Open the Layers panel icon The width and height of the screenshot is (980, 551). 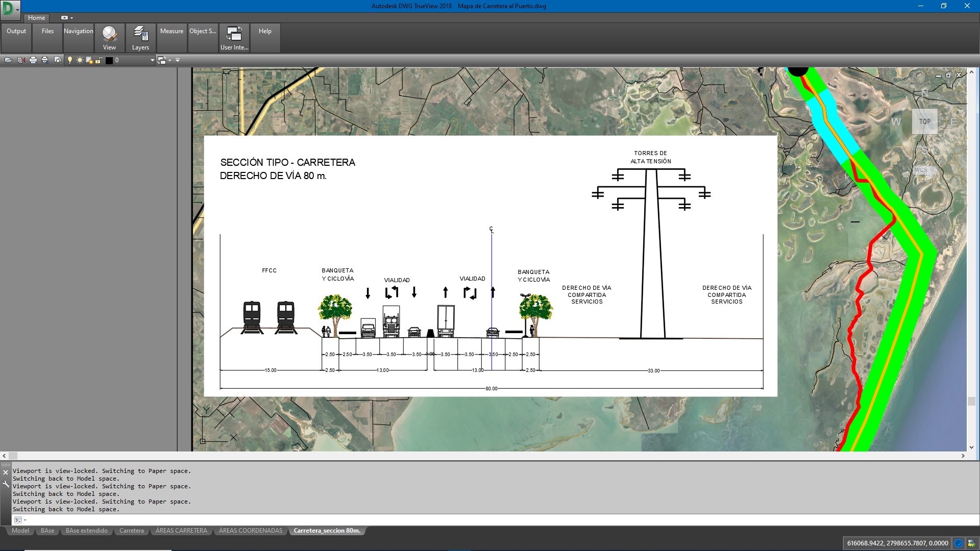(x=140, y=34)
